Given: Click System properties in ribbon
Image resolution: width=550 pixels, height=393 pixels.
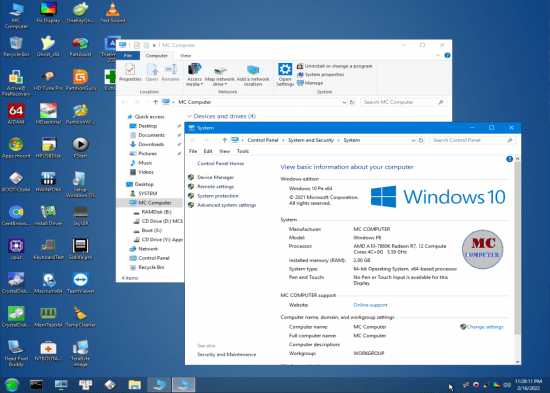Looking at the screenshot, I should click(321, 74).
